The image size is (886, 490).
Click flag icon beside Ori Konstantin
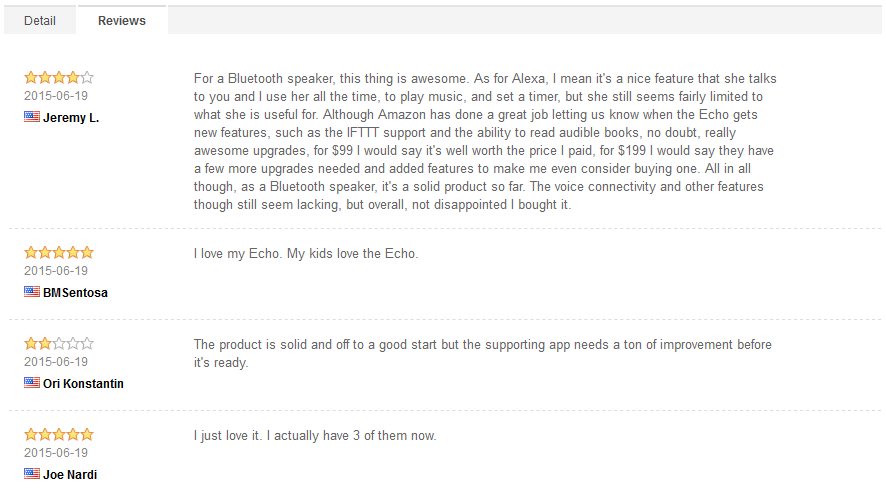pos(32,383)
